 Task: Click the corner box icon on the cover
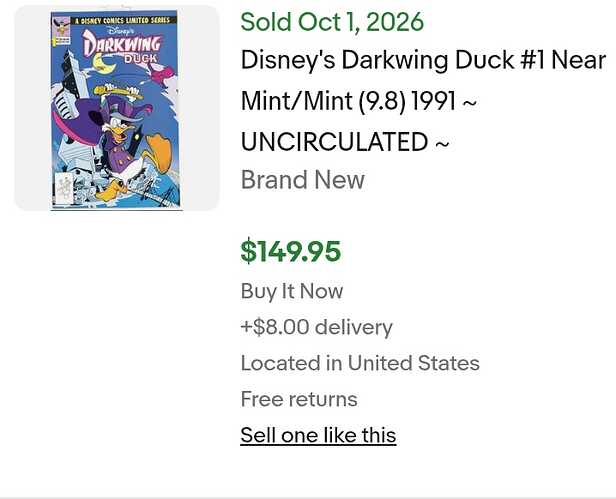(61, 30)
